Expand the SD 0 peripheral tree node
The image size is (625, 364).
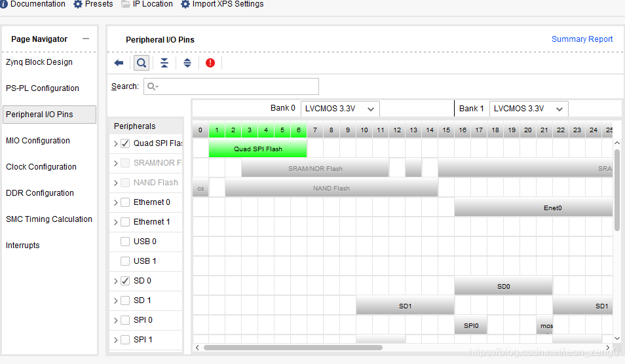click(115, 281)
